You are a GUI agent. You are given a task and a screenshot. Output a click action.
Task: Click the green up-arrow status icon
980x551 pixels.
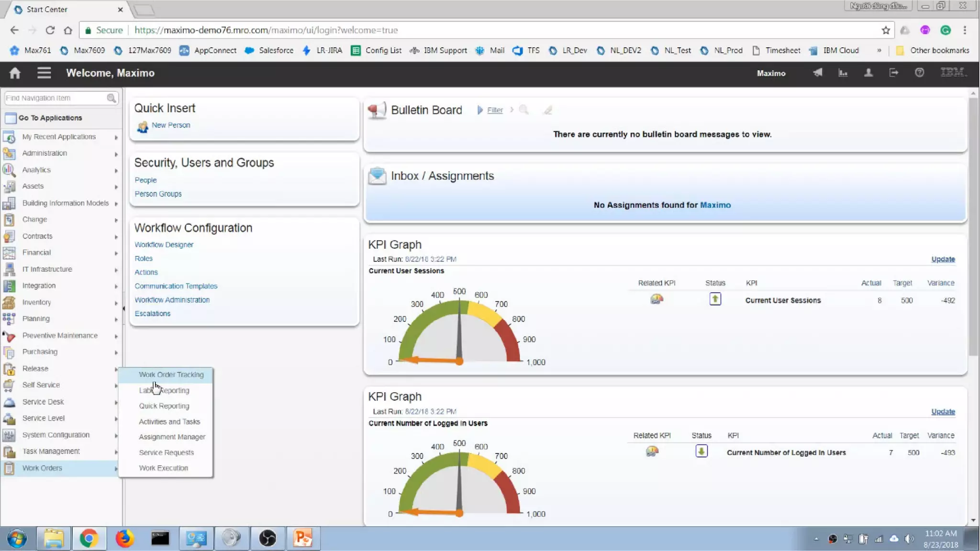[715, 299]
